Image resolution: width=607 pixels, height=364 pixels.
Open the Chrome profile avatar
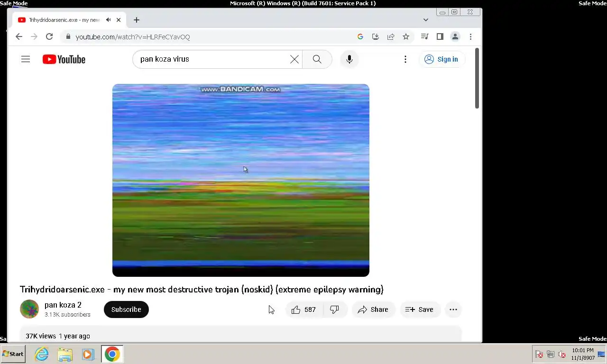(455, 36)
